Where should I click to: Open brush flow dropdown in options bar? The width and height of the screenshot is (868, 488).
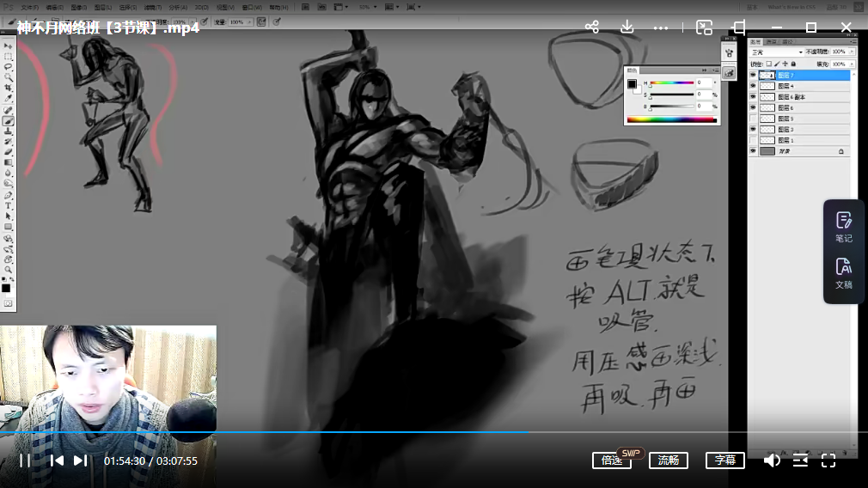tap(250, 22)
